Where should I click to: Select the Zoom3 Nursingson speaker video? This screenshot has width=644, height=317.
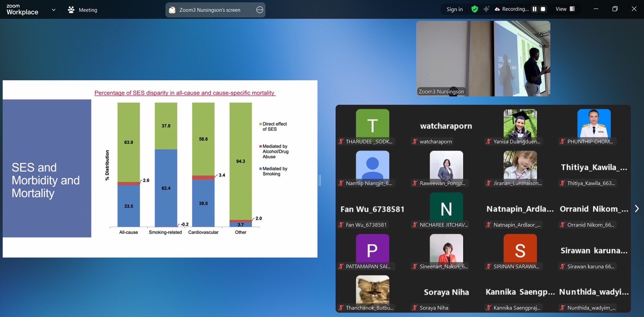pyautogui.click(x=483, y=58)
